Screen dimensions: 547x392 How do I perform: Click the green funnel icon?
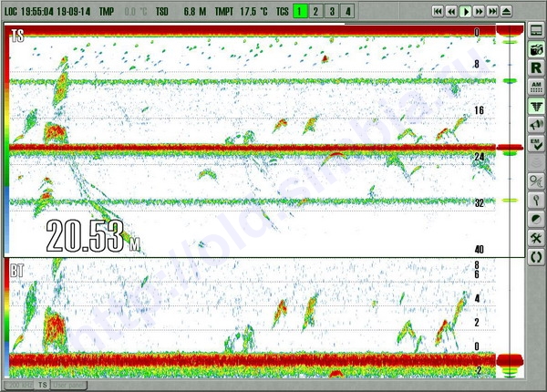[x=537, y=107]
